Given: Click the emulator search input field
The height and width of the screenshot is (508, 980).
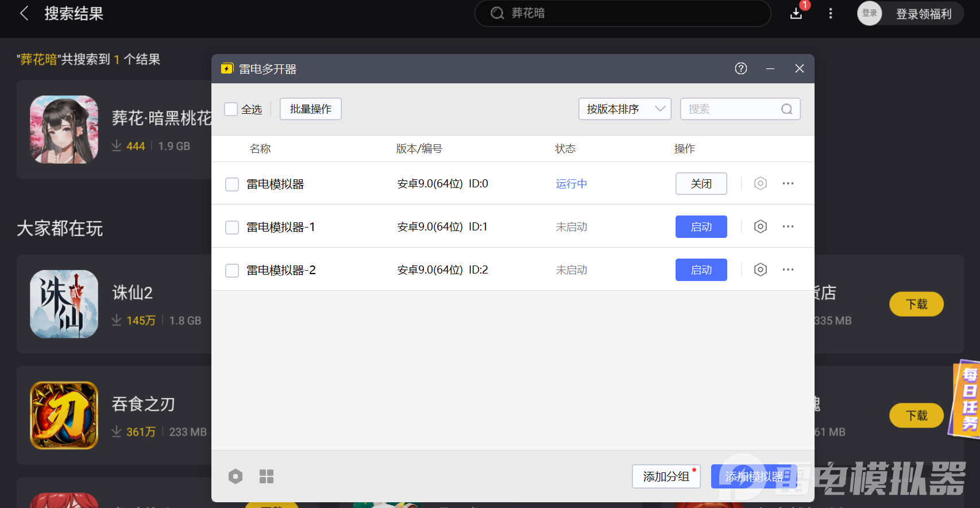Looking at the screenshot, I should click(732, 109).
